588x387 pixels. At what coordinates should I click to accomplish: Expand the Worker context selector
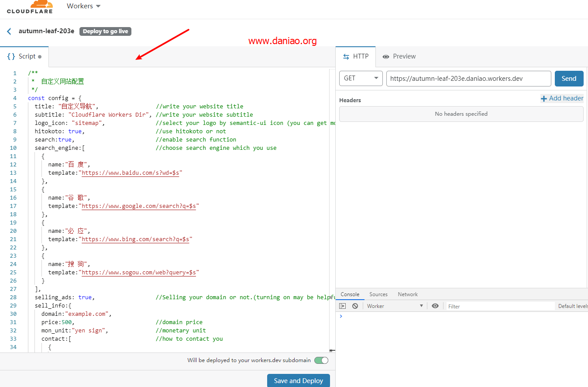pos(395,306)
